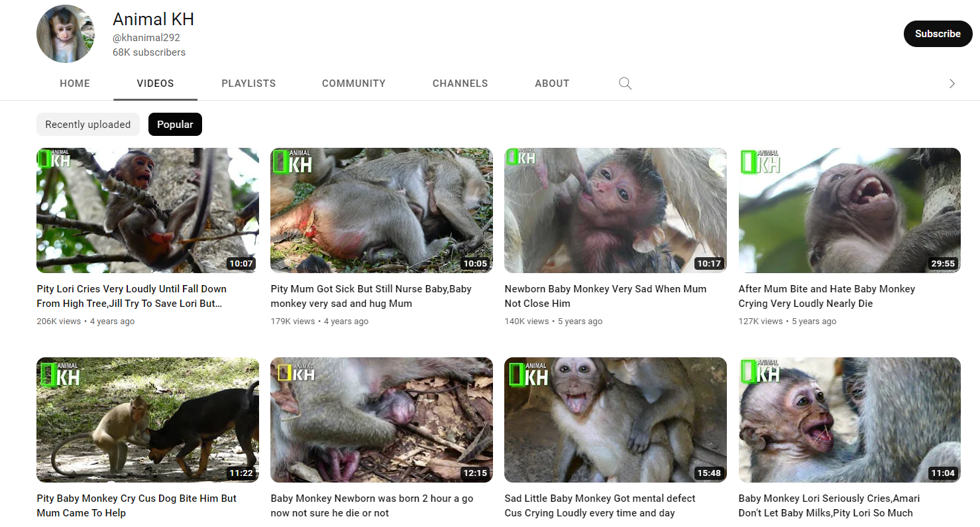Click title 'Pity Baby Monkey Cry Cus Dog Bite Him'

click(x=136, y=506)
